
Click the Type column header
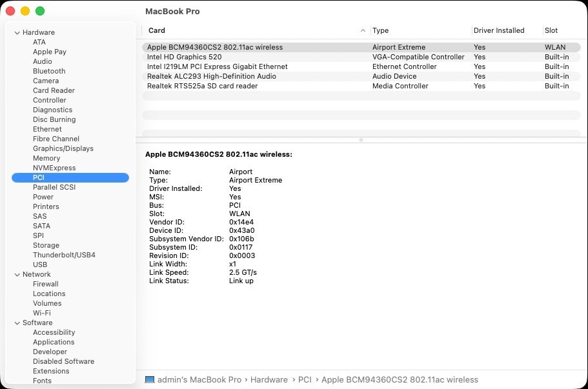[x=380, y=30]
